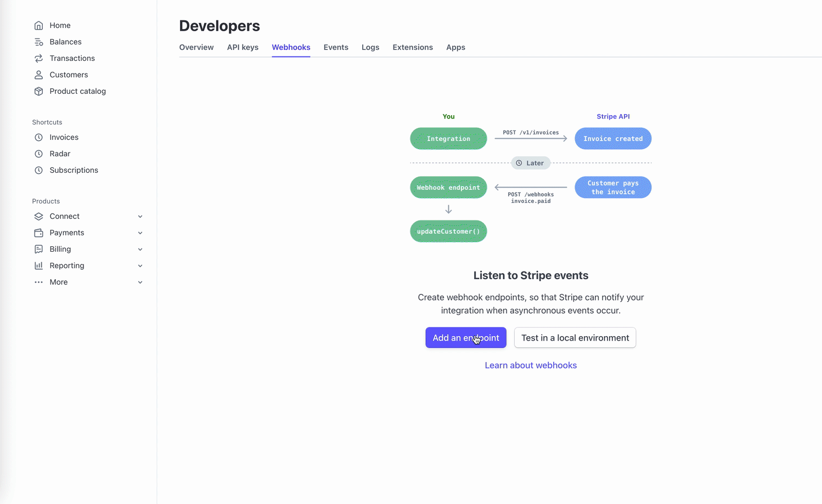Switch to the Overview tab
The width and height of the screenshot is (822, 504).
point(196,47)
